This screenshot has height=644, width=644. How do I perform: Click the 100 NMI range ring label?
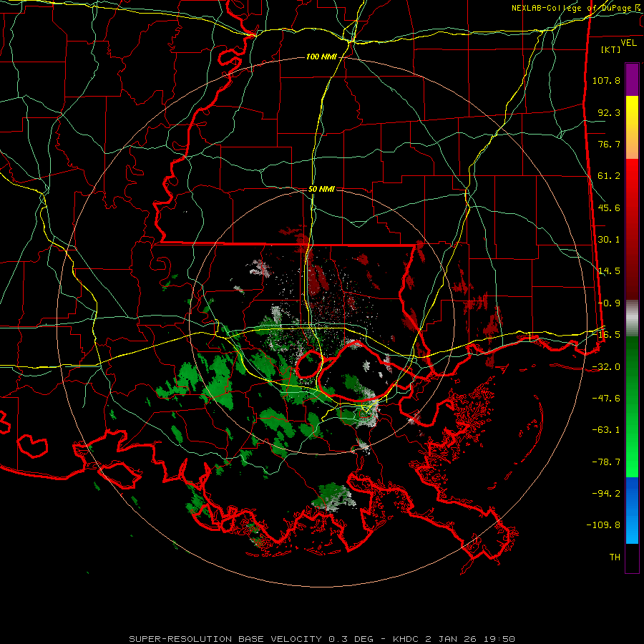tap(321, 57)
